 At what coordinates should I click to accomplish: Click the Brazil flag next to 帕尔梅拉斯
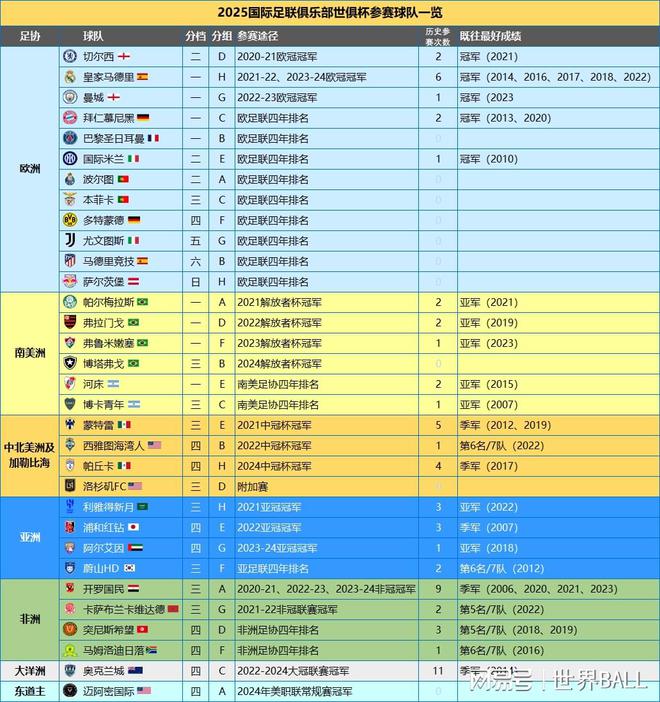coord(141,301)
